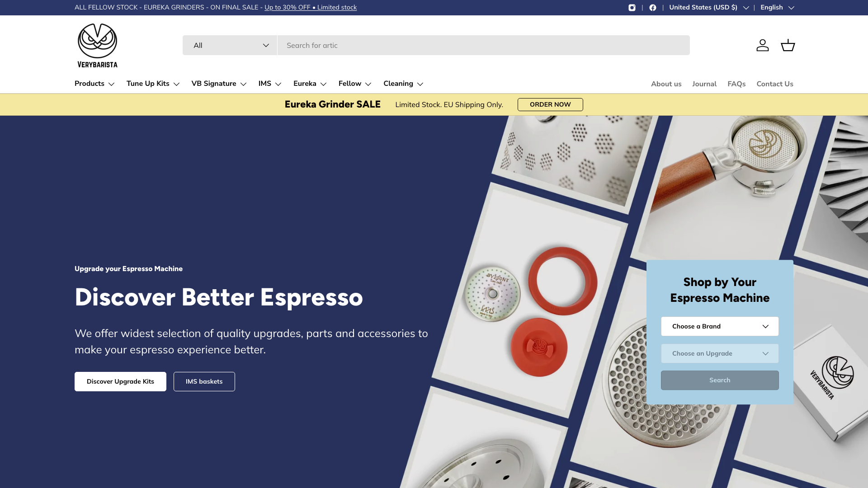
Task: Go to About us page
Action: tap(666, 84)
